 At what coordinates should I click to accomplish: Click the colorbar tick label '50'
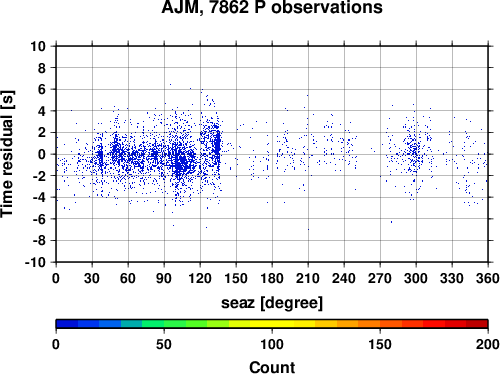pos(164,344)
